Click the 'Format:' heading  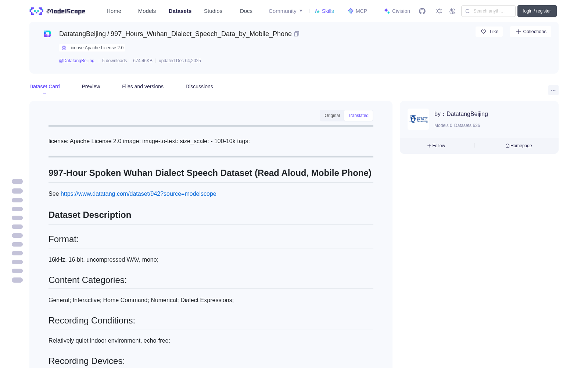click(64, 239)
